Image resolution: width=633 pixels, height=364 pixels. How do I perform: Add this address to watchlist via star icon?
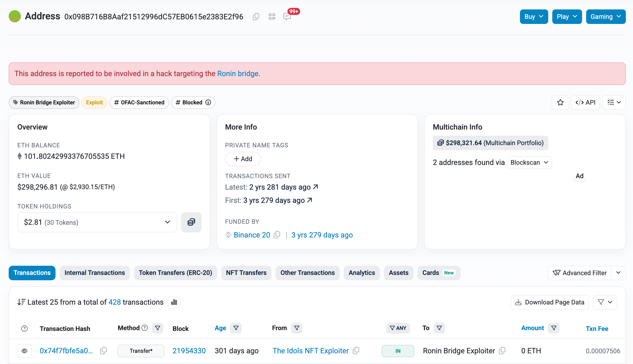[x=560, y=102]
